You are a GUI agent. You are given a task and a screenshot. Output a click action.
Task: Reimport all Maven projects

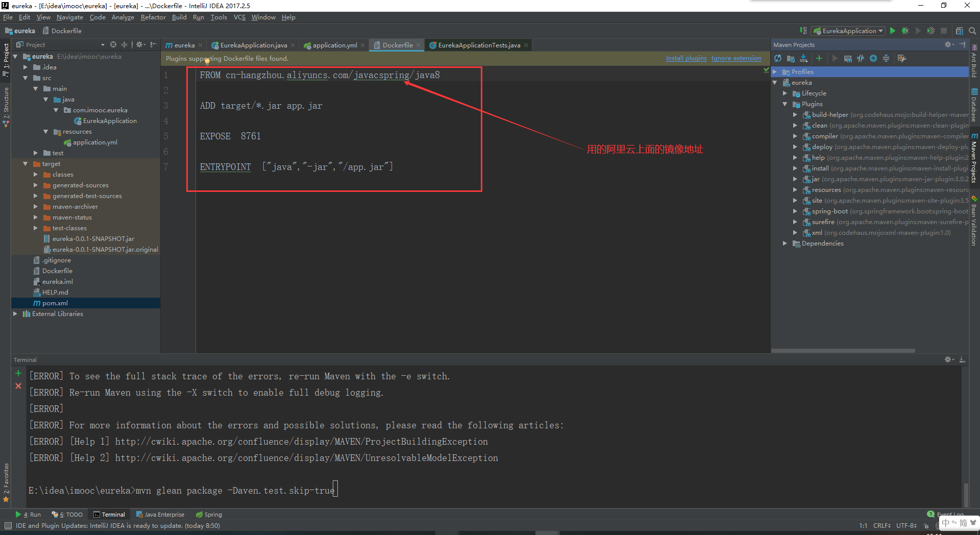(x=778, y=58)
